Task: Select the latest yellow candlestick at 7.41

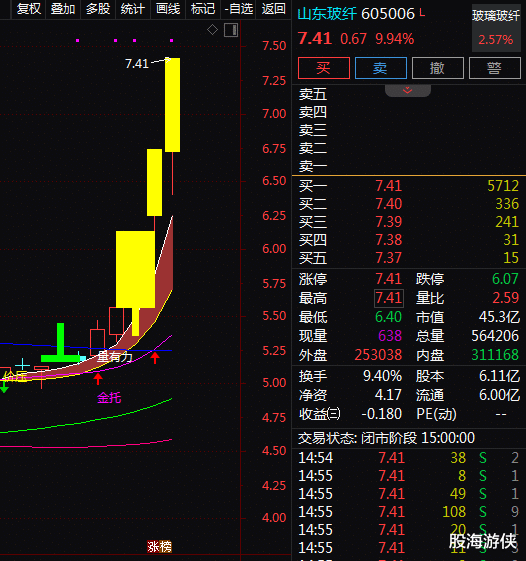Action: click(172, 104)
